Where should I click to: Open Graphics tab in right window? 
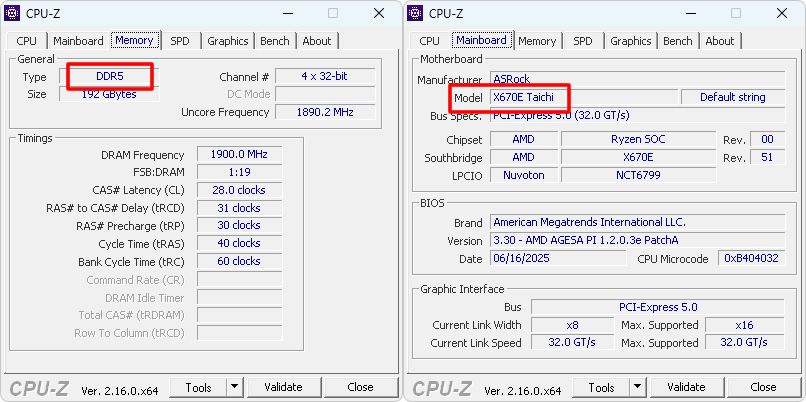point(631,41)
